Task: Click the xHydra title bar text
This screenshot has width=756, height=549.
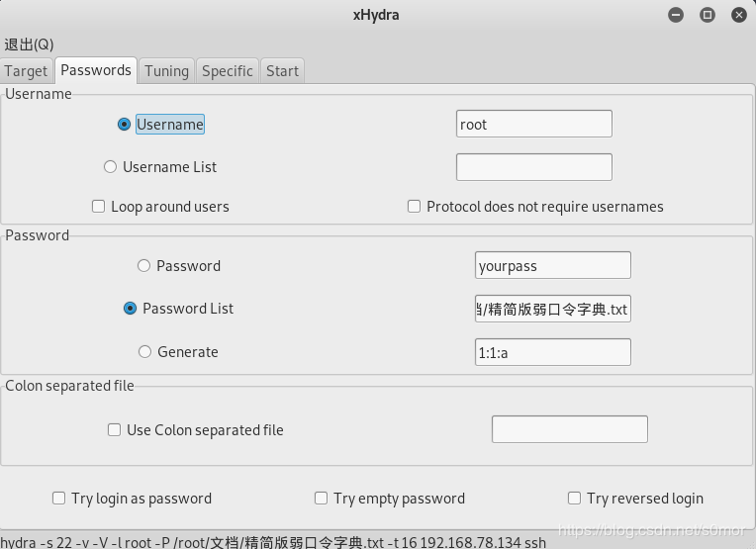Action: pyautogui.click(x=376, y=15)
